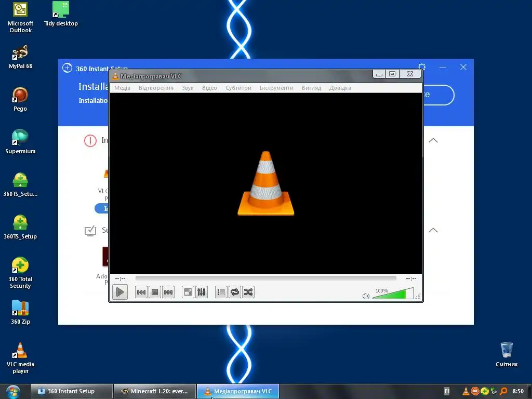The image size is (532, 399).
Task: Open 360 Total Security shortcut
Action: tap(20, 273)
